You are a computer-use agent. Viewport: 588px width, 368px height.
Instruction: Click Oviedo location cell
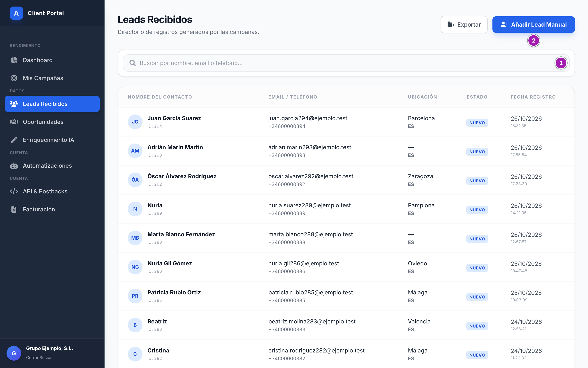(x=417, y=263)
